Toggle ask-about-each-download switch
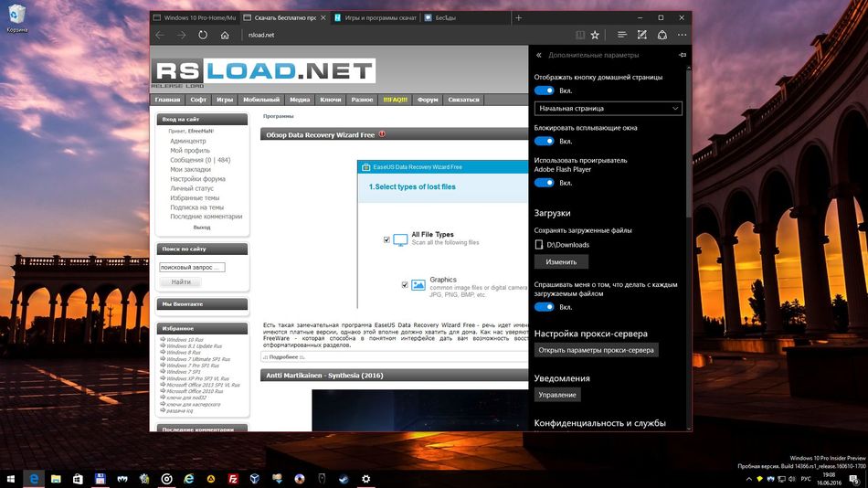Image resolution: width=868 pixels, height=488 pixels. 545,307
